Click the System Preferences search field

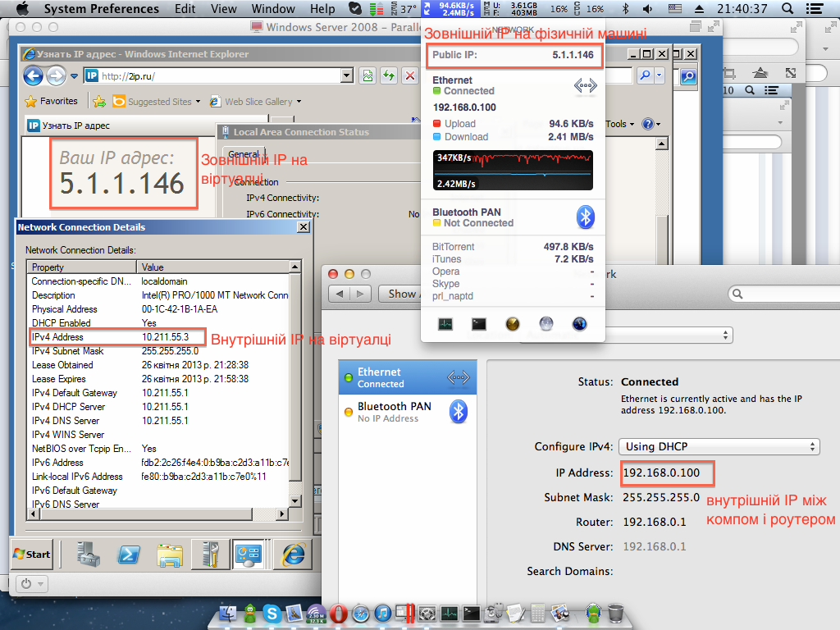783,294
